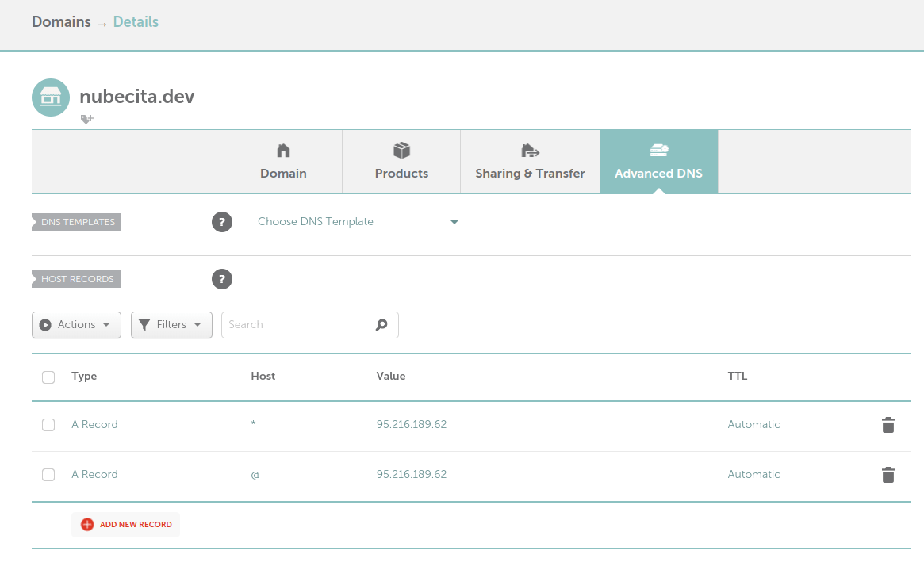The width and height of the screenshot is (924, 566).
Task: Open TTL Automatic for the @ record
Action: [753, 474]
